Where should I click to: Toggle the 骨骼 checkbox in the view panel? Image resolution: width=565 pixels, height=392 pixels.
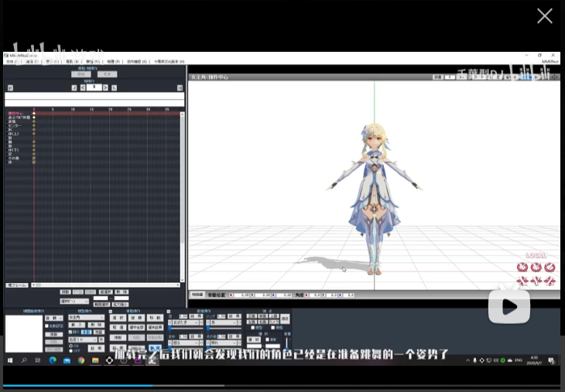click(272, 328)
